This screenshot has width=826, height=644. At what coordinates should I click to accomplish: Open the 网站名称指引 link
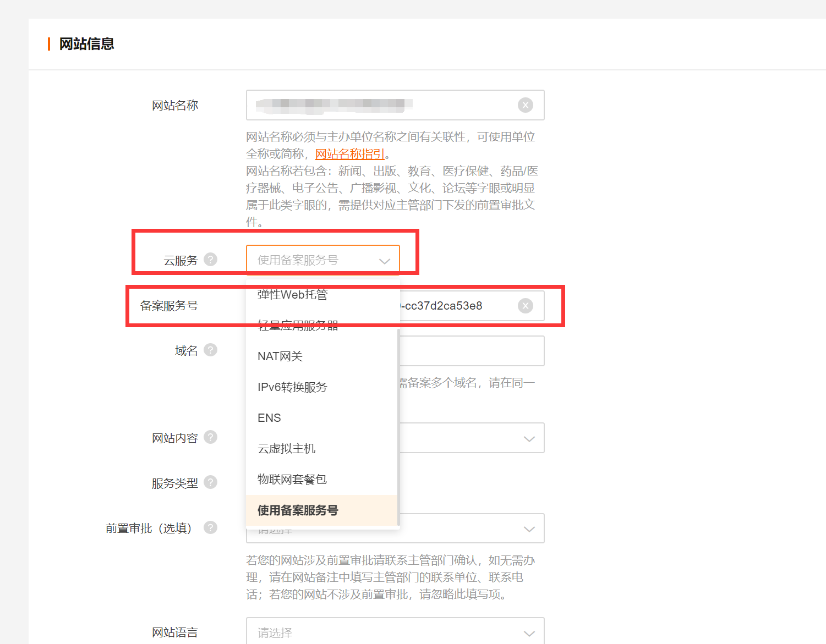[x=349, y=154]
